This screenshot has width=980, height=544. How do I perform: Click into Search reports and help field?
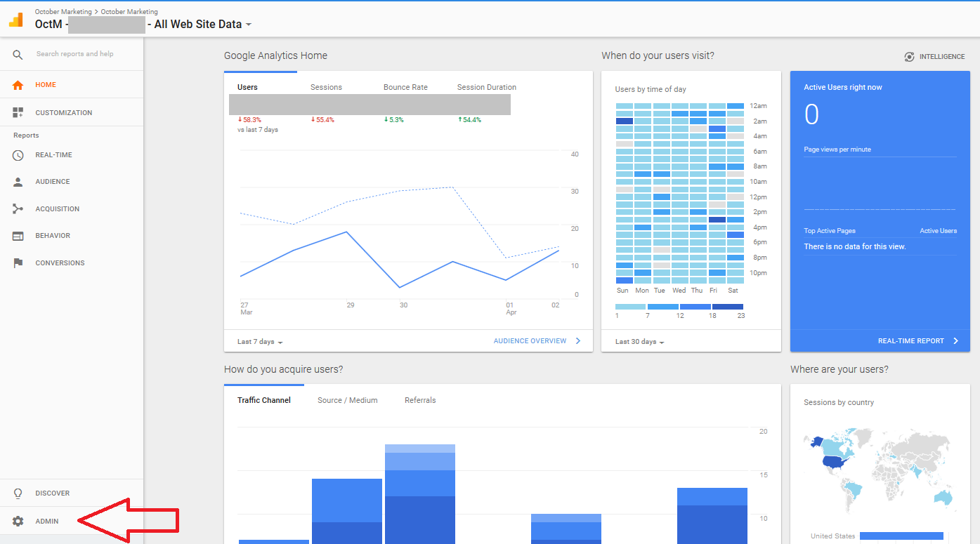(75, 54)
